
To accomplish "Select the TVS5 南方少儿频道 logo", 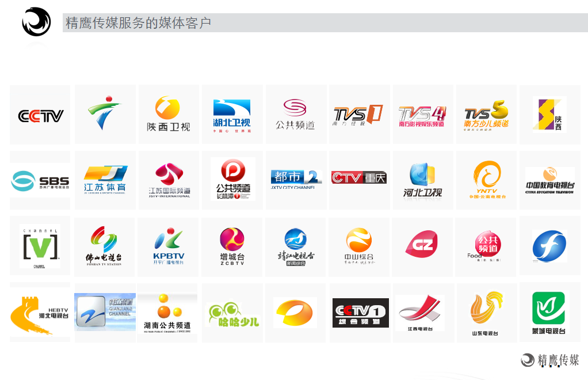I will [x=486, y=115].
